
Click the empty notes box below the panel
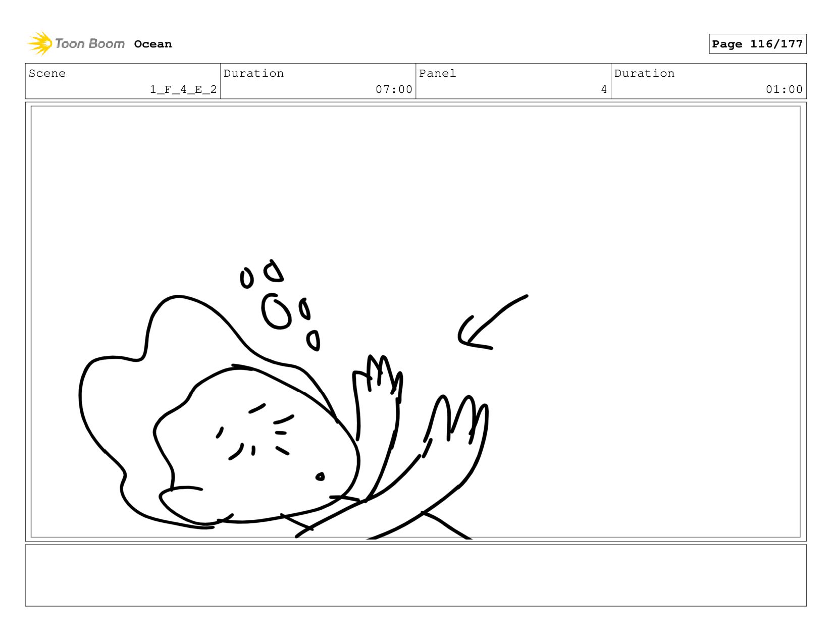tap(415, 575)
